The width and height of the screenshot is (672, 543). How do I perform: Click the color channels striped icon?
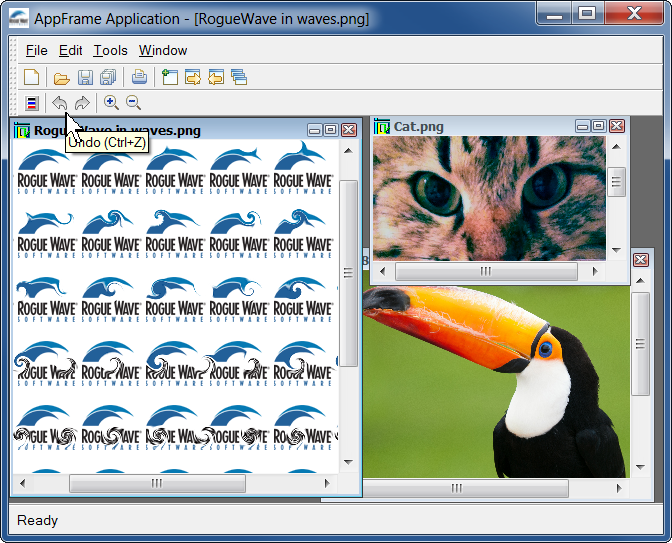tap(32, 103)
